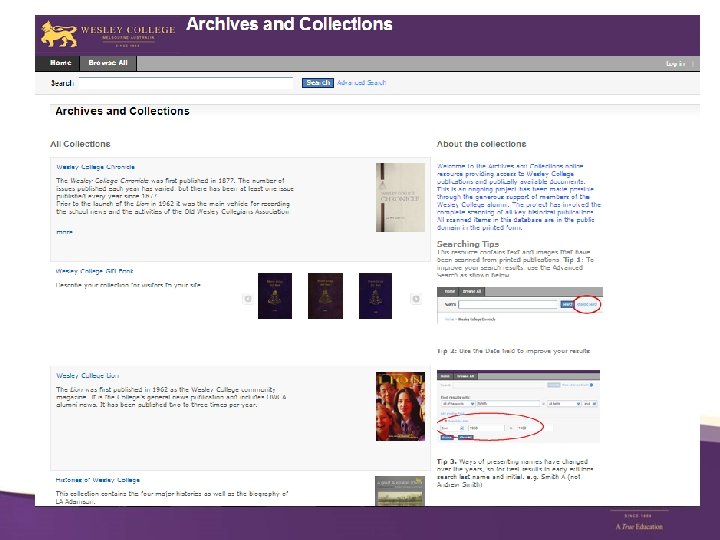
Task: Select the first Gift Book cover thumbnail
Action: [x=275, y=296]
